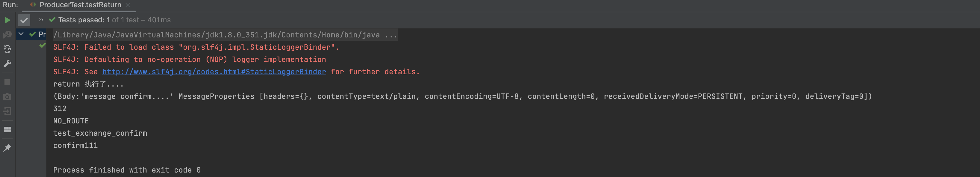Click the Stop square icon

tap(7, 82)
